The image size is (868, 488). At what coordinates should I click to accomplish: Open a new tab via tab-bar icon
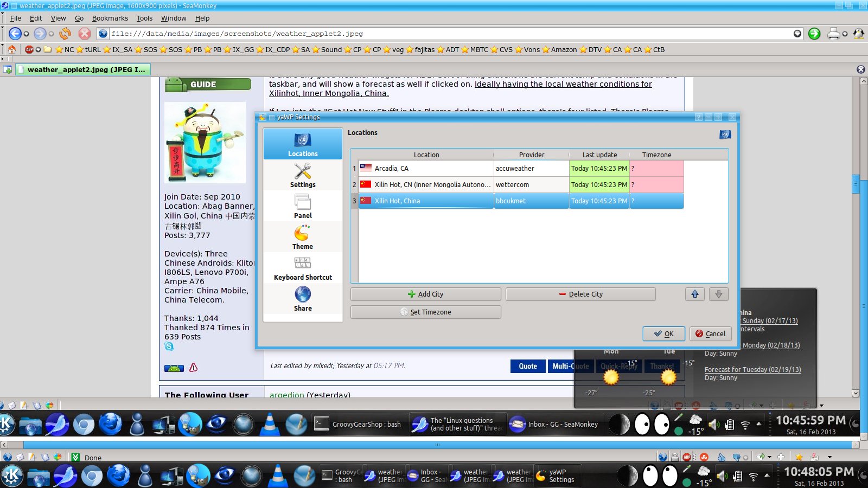pos(8,69)
